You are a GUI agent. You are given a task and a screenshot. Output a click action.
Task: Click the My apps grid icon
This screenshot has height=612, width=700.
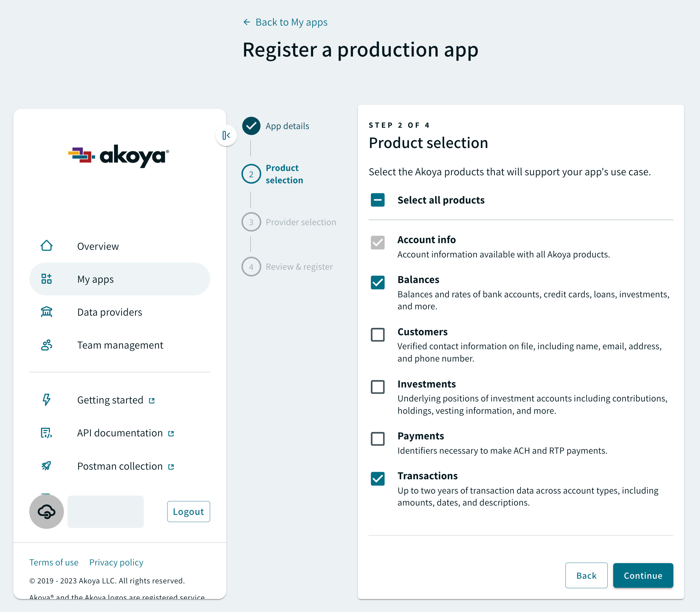pyautogui.click(x=47, y=279)
